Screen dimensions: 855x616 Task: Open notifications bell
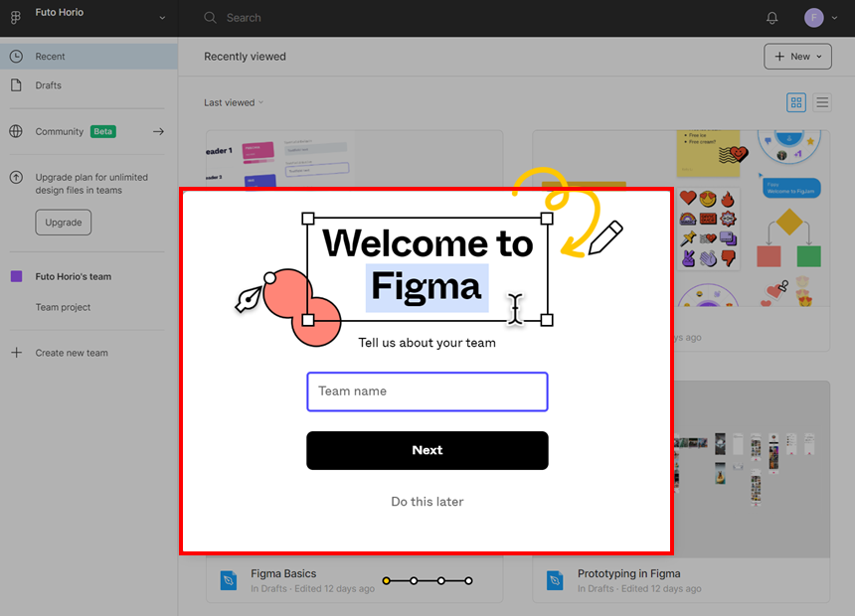pyautogui.click(x=772, y=18)
